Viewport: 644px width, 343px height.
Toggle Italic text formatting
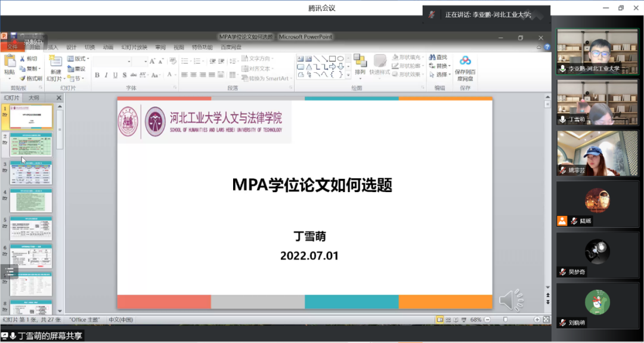106,75
